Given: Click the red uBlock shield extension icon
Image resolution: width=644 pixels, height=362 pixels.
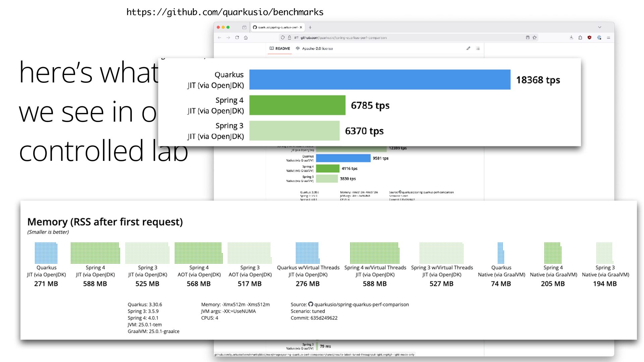Looking at the screenshot, I should [589, 38].
